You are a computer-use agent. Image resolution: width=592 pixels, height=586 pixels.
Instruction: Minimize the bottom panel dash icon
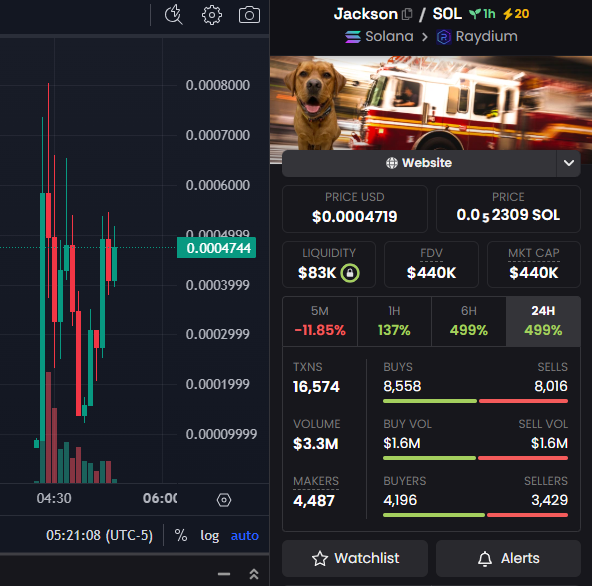tap(224, 574)
